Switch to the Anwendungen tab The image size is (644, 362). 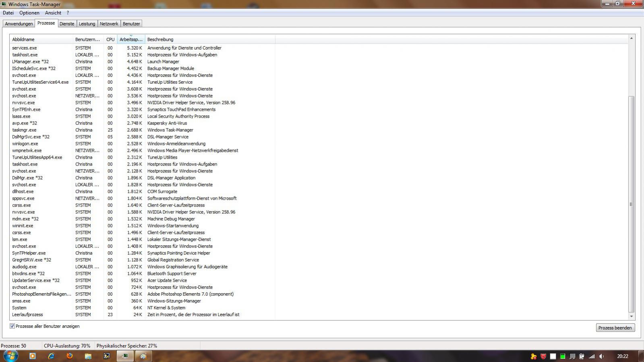(19, 24)
